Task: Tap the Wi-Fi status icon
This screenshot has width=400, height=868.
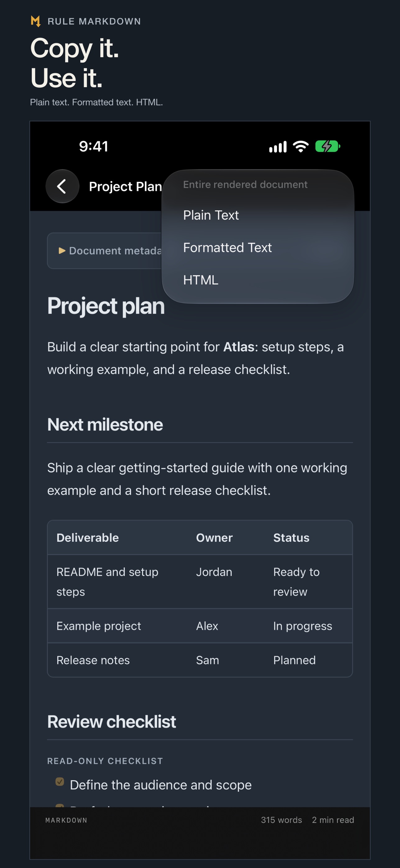Action: pos(301,147)
